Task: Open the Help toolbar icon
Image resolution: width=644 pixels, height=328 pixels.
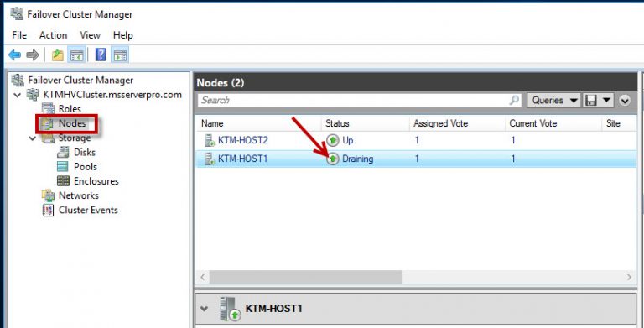Action: (x=101, y=55)
